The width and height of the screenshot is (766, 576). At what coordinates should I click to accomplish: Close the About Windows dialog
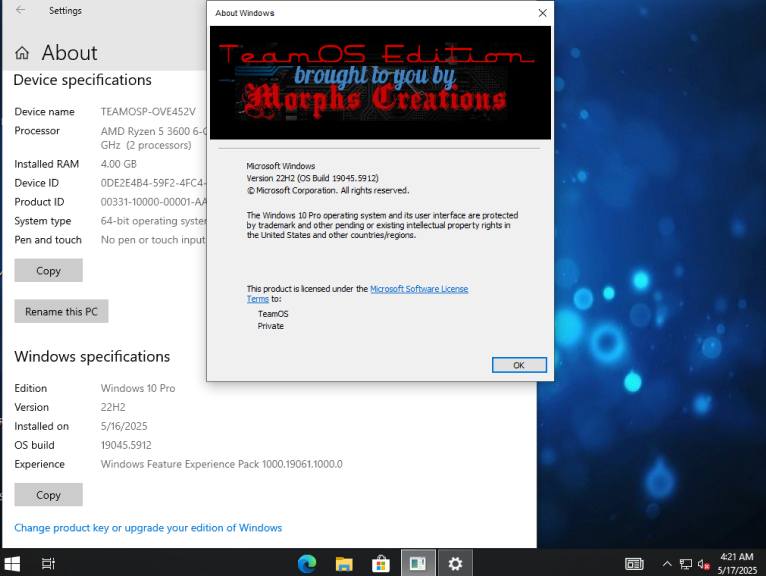point(542,13)
